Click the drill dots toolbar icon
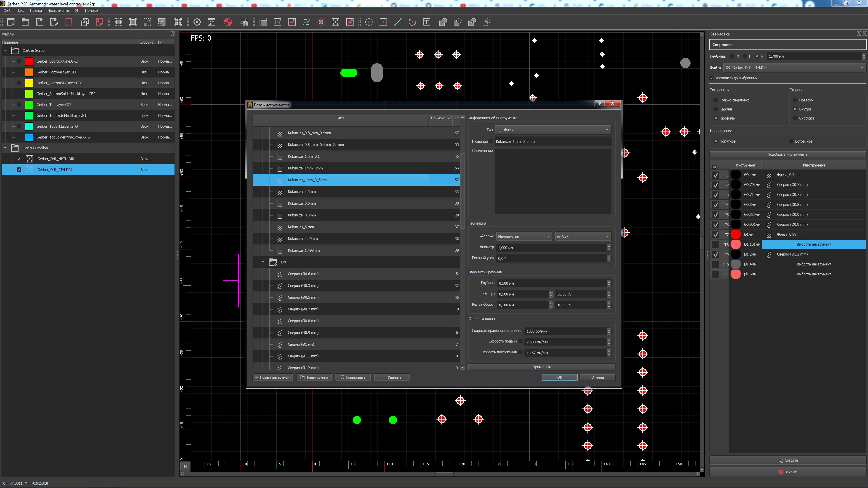This screenshot has height=488, width=868. tap(335, 22)
